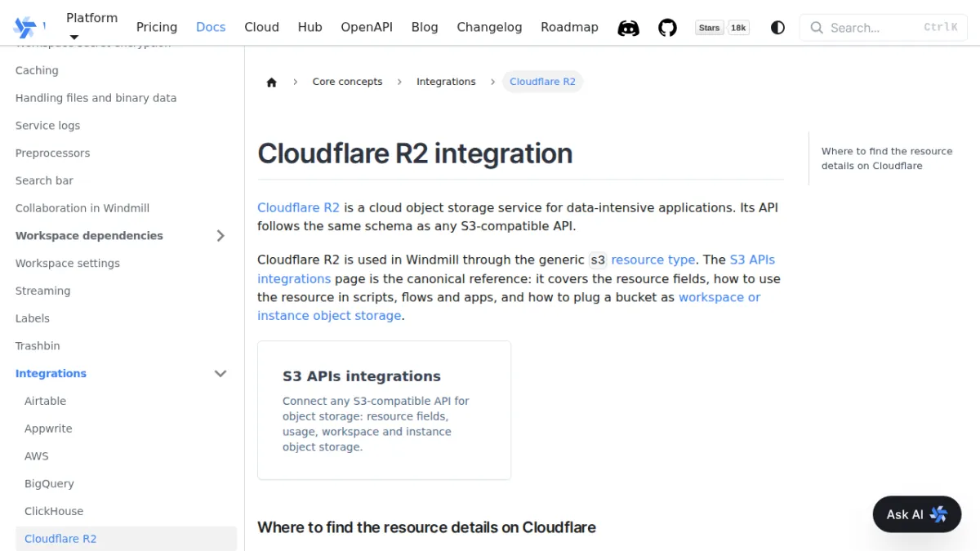Open the Cloud nav item

[261, 27]
